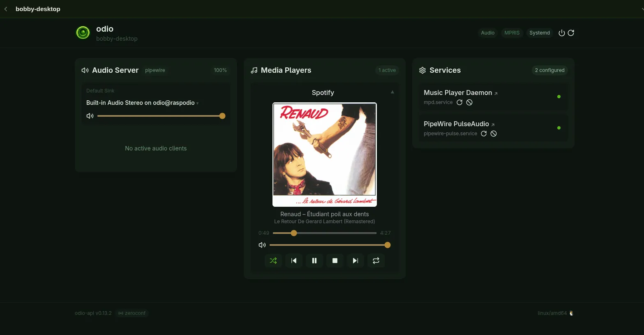Click the 100% volume badge
Image resolution: width=644 pixels, height=335 pixels.
[220, 70]
